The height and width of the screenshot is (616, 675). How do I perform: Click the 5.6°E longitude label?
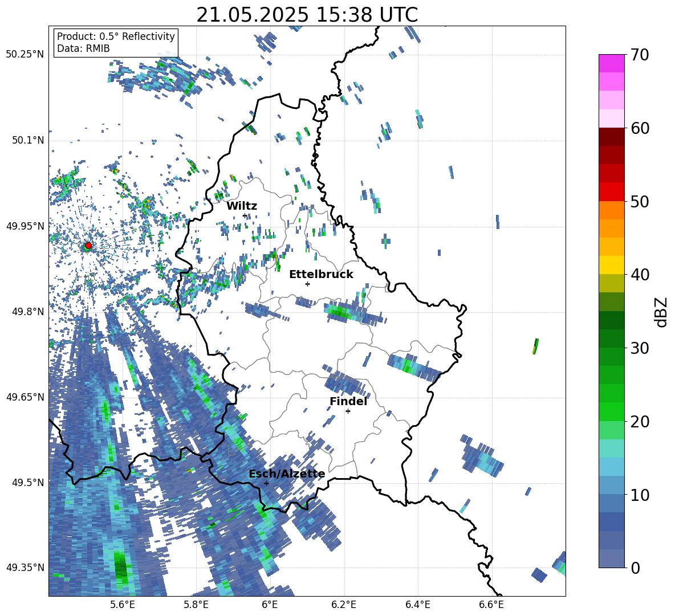click(x=123, y=605)
